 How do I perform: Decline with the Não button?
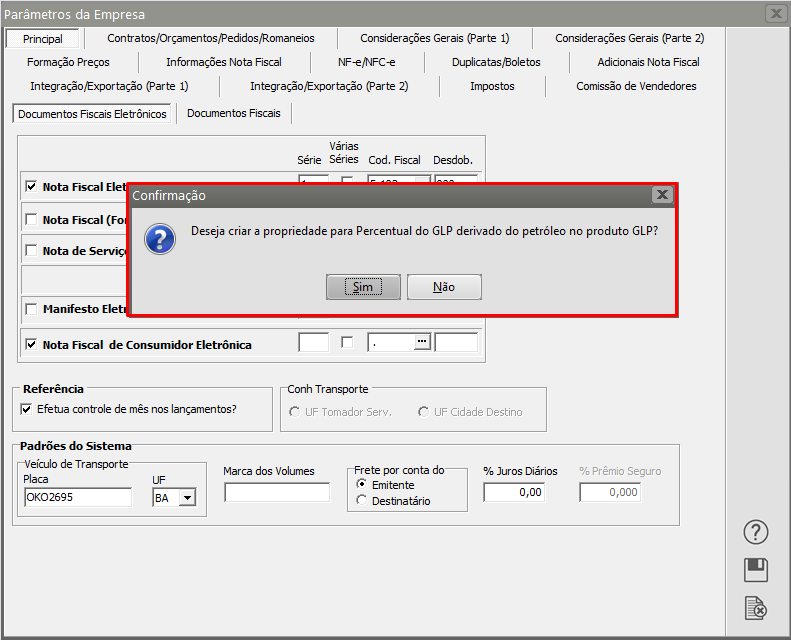(x=444, y=287)
